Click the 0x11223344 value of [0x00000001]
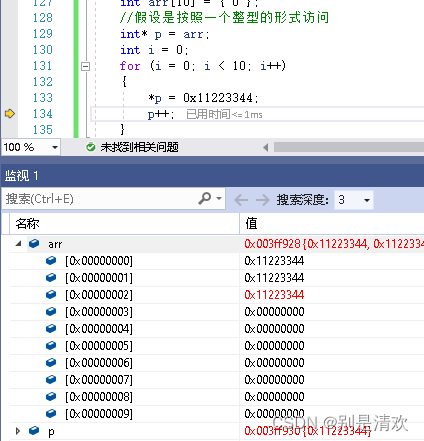Viewport: 424px width, 441px height. coord(274,278)
